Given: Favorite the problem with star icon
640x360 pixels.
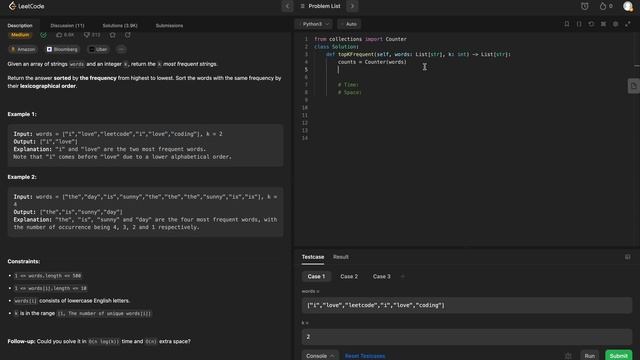Looking at the screenshot, I should 113,35.
